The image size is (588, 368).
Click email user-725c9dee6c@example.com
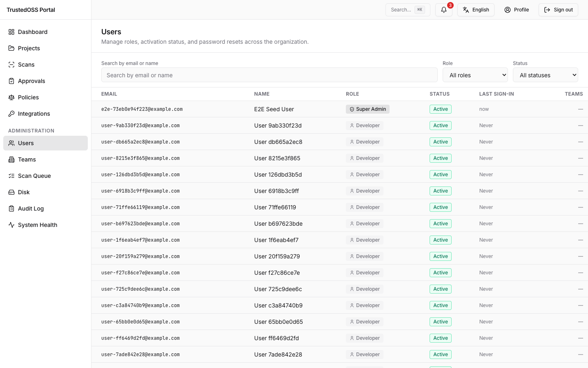pos(140,289)
